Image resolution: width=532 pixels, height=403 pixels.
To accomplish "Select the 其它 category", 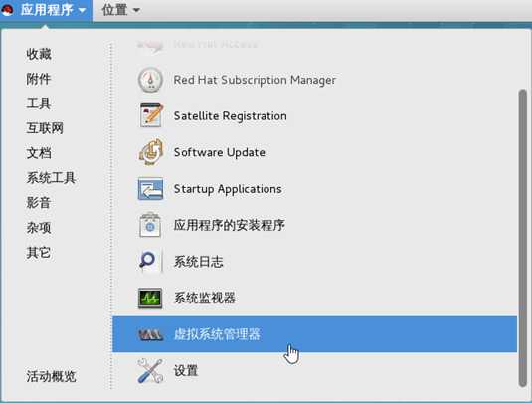I will pos(39,253).
